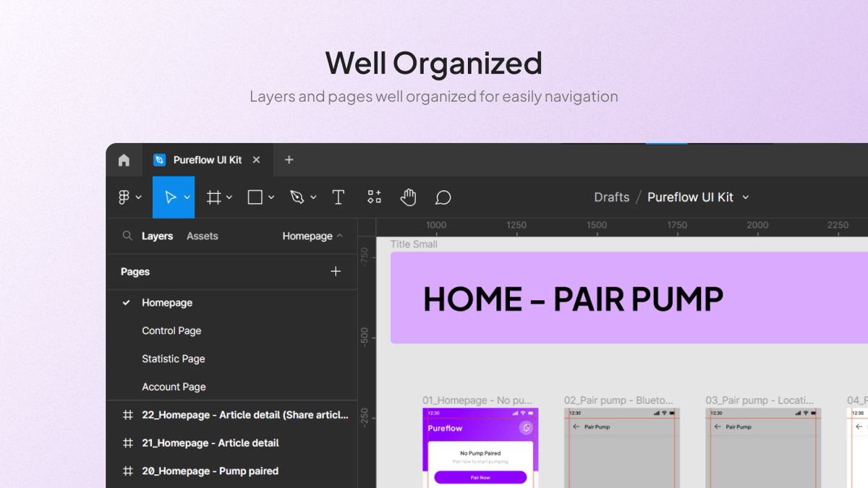Switch to the Control Page
The height and width of the screenshot is (488, 868).
(171, 330)
